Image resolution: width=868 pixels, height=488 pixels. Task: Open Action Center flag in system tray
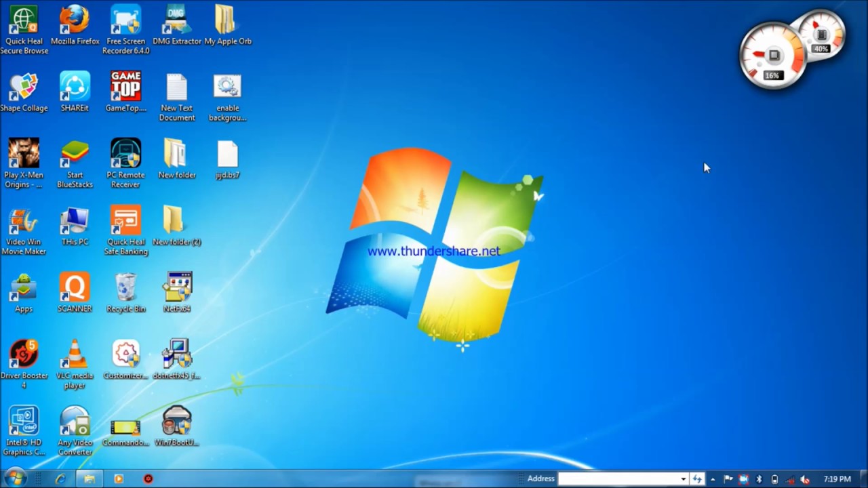coord(728,479)
